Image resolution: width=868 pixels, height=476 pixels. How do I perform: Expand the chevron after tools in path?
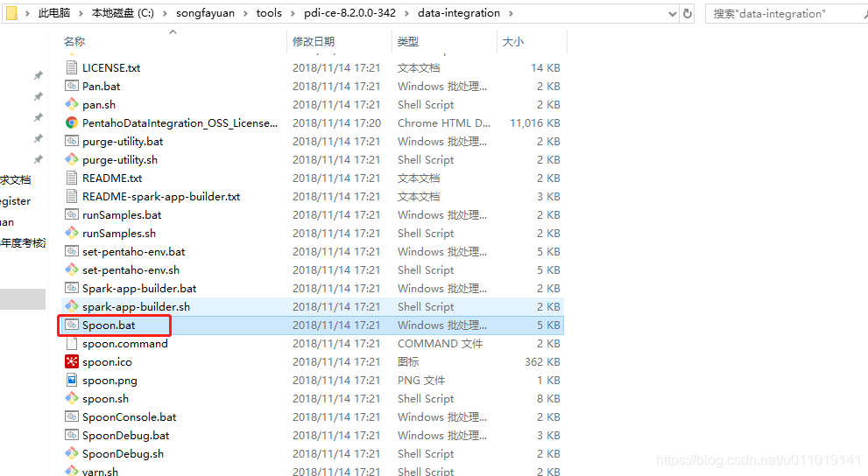pyautogui.click(x=293, y=13)
